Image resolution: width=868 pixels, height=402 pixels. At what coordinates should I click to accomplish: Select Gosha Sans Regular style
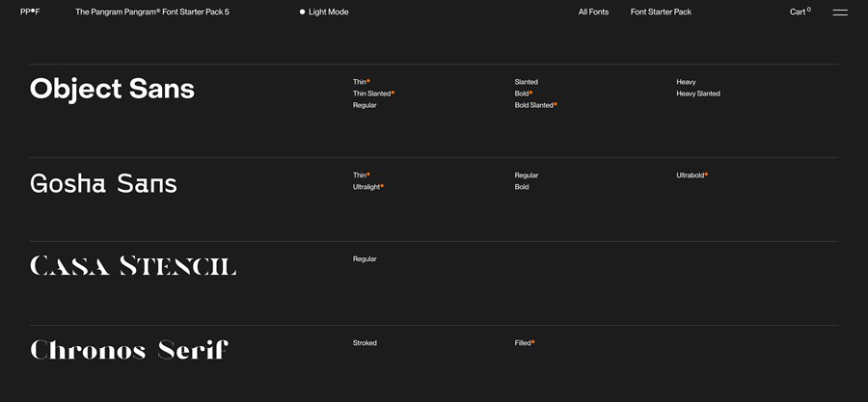527,175
